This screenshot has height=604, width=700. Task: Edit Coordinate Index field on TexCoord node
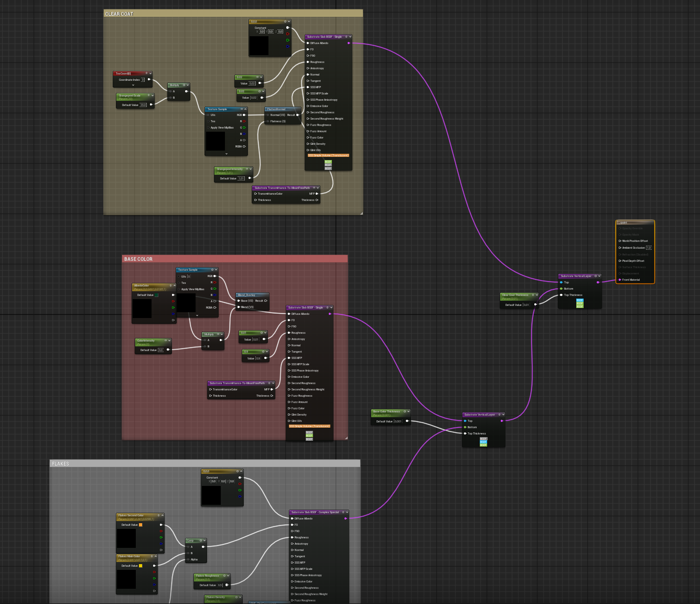(143, 80)
